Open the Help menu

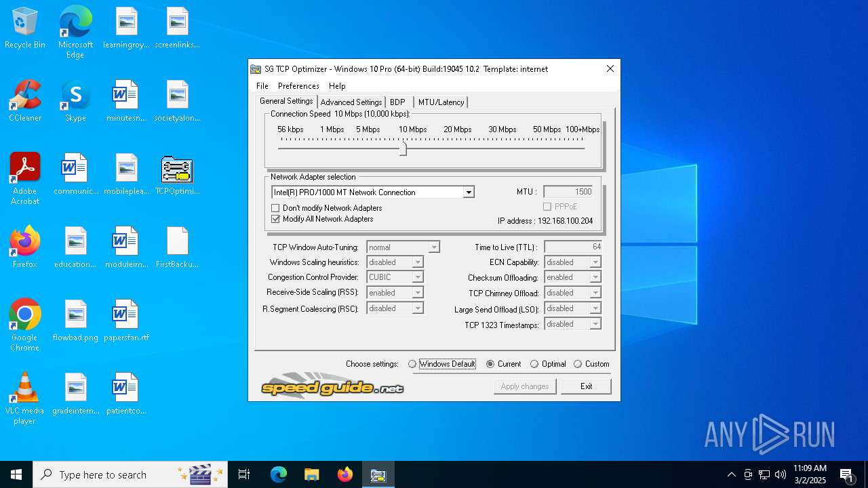[337, 86]
